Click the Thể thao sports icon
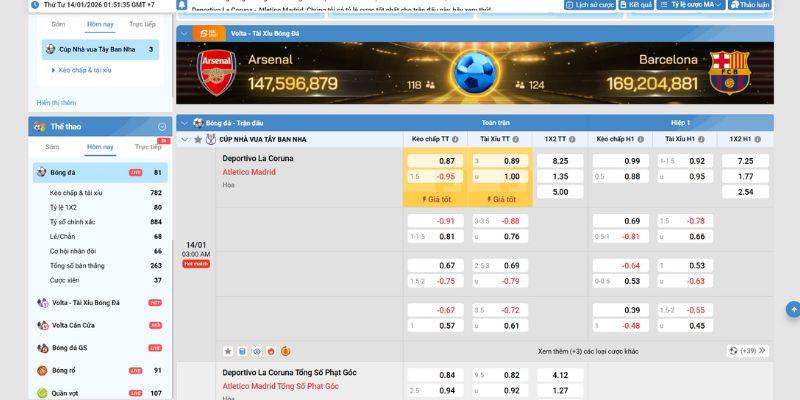 [40, 127]
